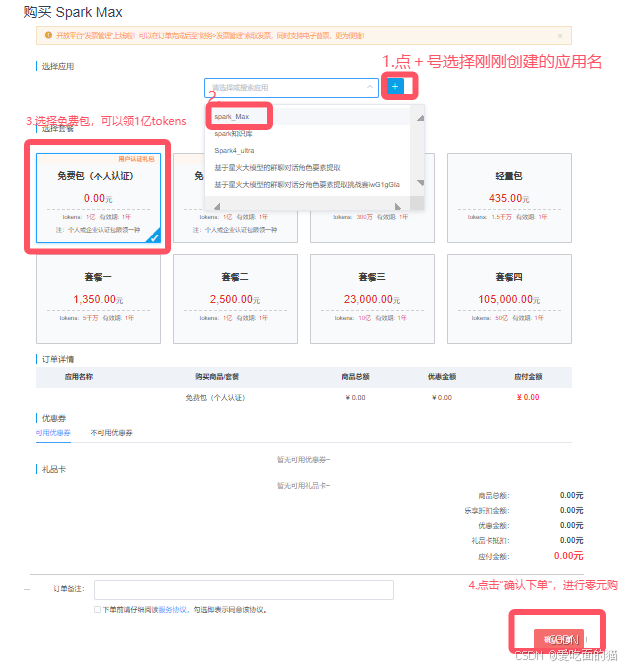The width and height of the screenshot is (623, 667).
Task: Switch to the 不可用优惠券 tab
Action: (111, 433)
